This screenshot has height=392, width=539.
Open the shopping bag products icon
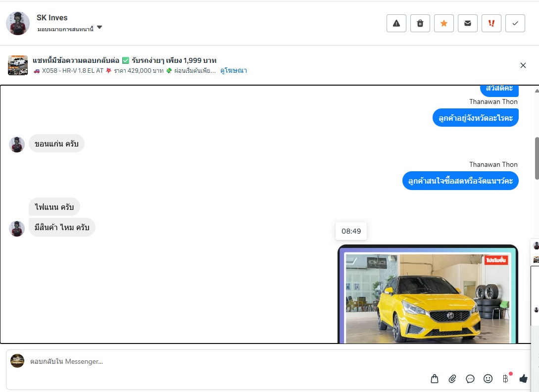[x=435, y=379]
